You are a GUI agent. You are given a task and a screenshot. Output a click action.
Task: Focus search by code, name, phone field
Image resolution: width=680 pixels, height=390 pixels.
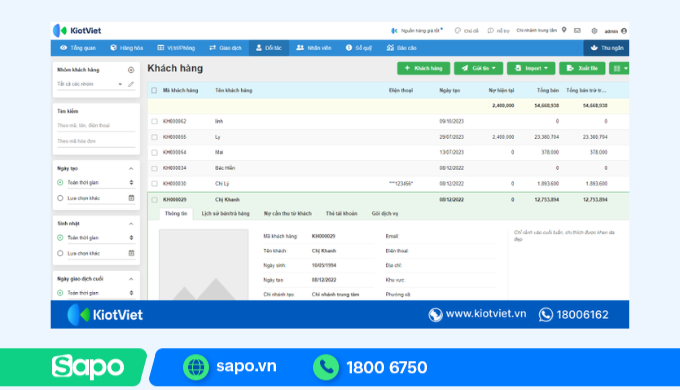click(x=96, y=125)
